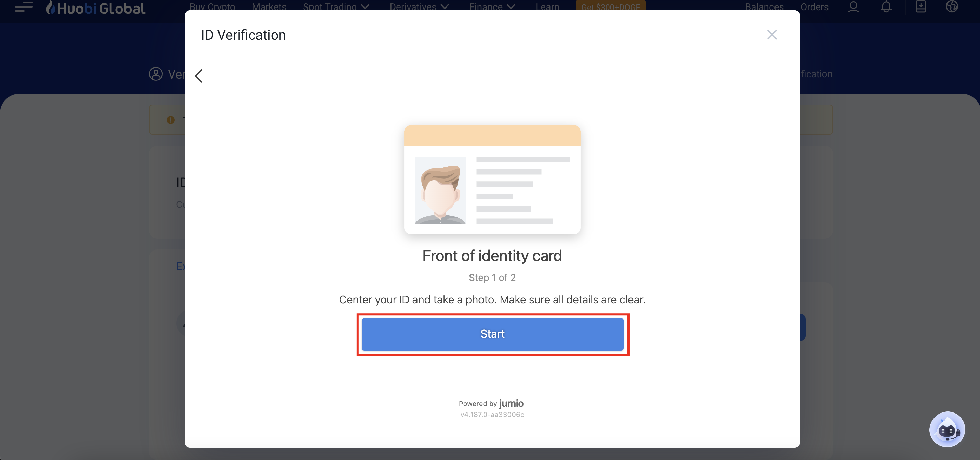Click the hamburger menu icon
Screen dimensions: 980x460
(24, 7)
